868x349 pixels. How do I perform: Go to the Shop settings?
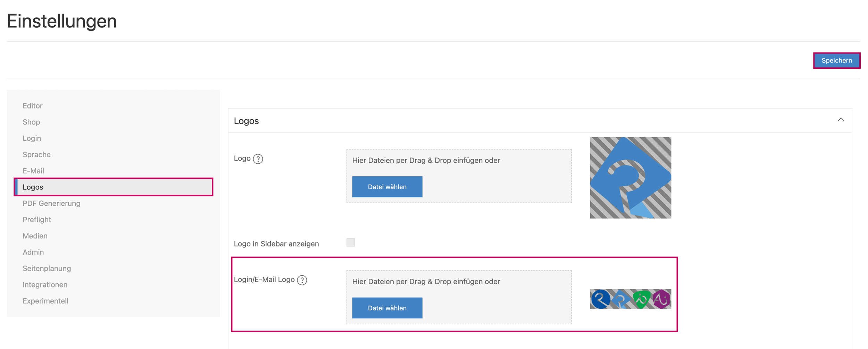(x=31, y=122)
